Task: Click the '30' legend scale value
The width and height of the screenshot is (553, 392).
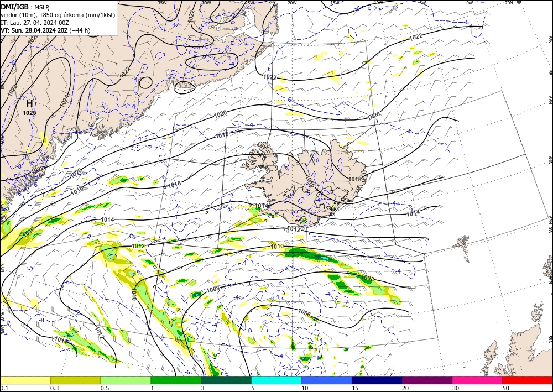Action: (456, 388)
